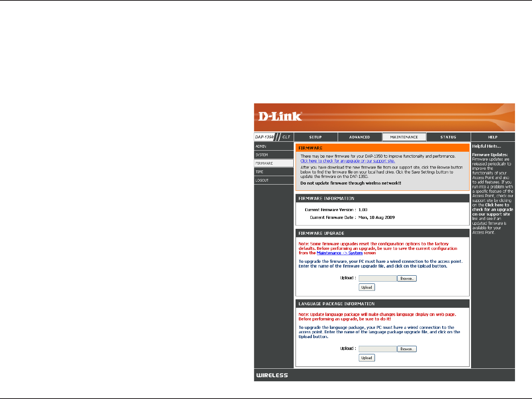This screenshot has width=532, height=399.
Task: Click the CLT mode label
Action: [x=286, y=137]
